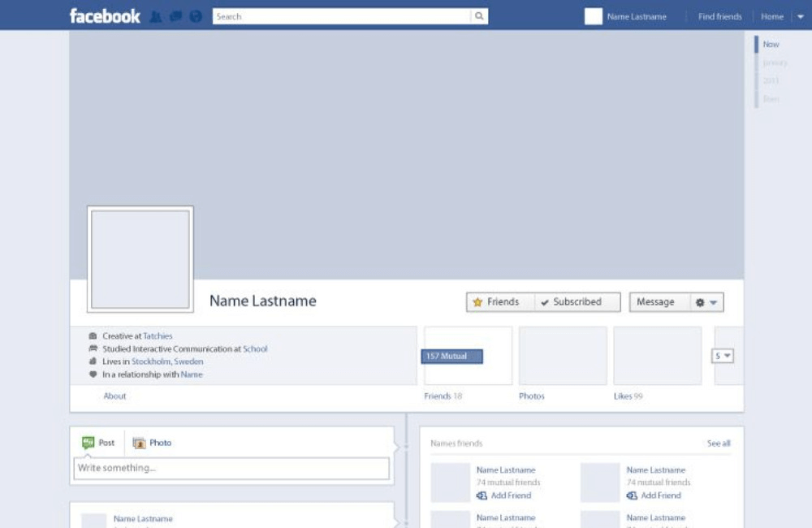Expand the account dropdown arrow next to Home
Image resolution: width=812 pixels, height=528 pixels.
point(799,16)
